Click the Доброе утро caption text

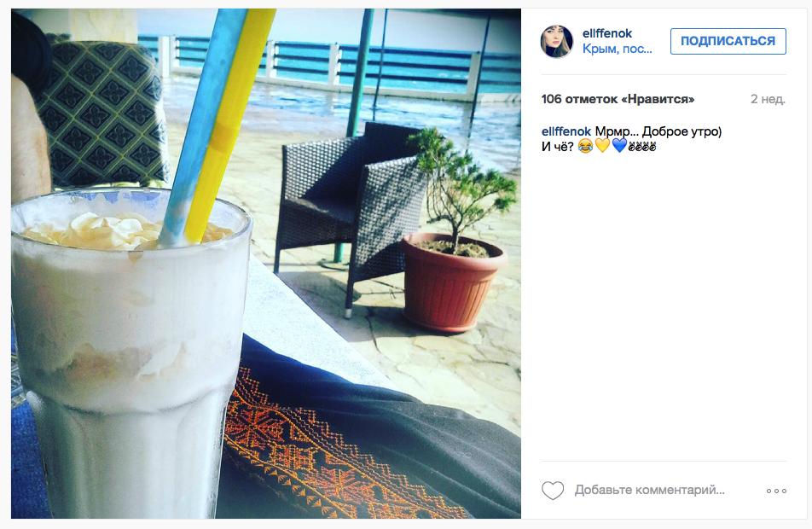coord(681,131)
